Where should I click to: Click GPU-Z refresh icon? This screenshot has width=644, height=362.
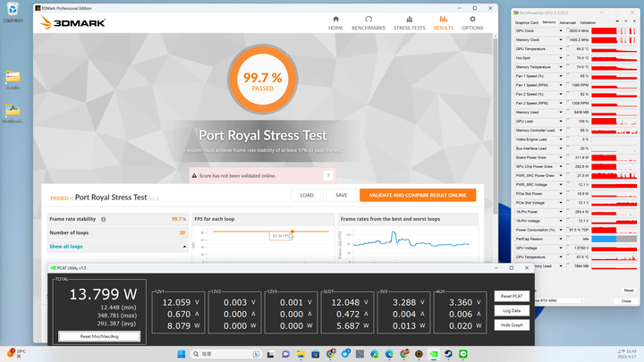[625, 21]
